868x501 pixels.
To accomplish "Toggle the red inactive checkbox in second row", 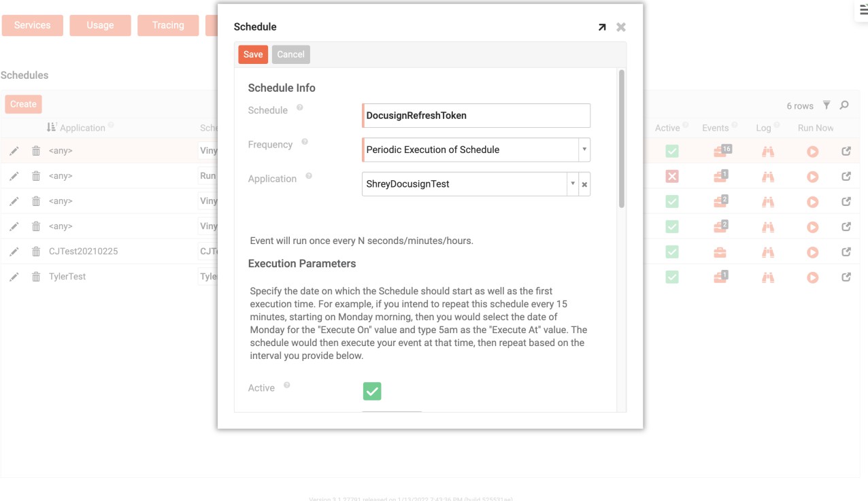I will coord(672,176).
